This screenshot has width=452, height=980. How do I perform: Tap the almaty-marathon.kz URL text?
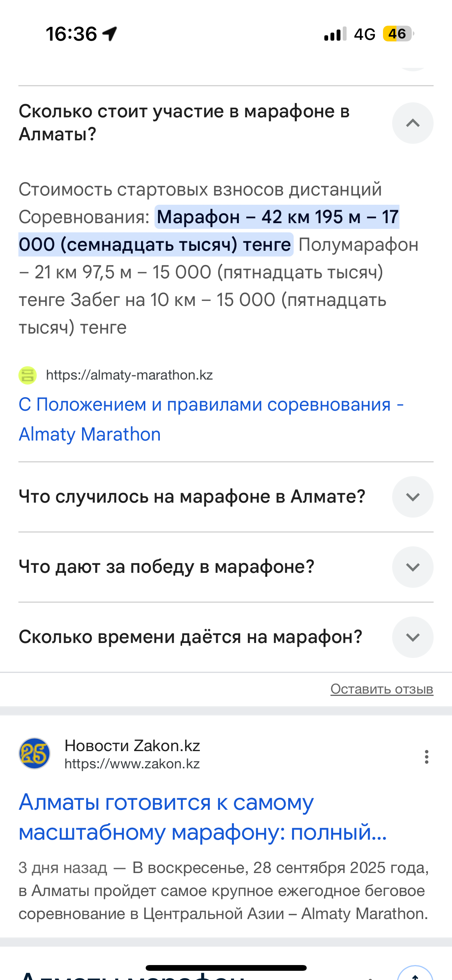pyautogui.click(x=129, y=375)
